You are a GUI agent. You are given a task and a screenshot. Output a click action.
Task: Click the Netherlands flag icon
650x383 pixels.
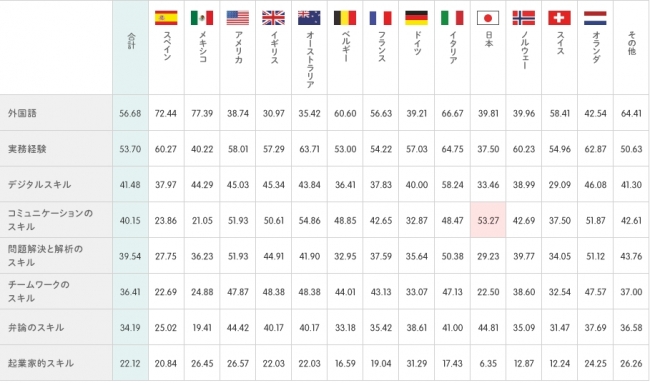click(x=595, y=18)
